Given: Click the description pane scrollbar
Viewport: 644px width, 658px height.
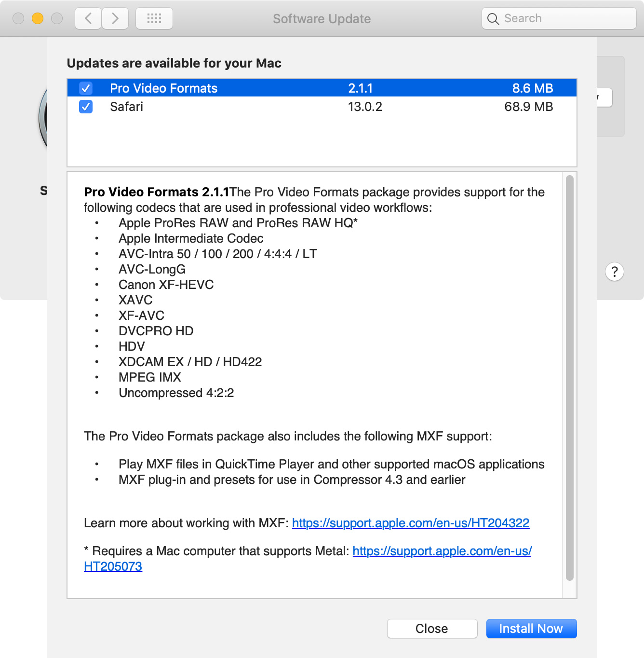Looking at the screenshot, I should (570, 378).
